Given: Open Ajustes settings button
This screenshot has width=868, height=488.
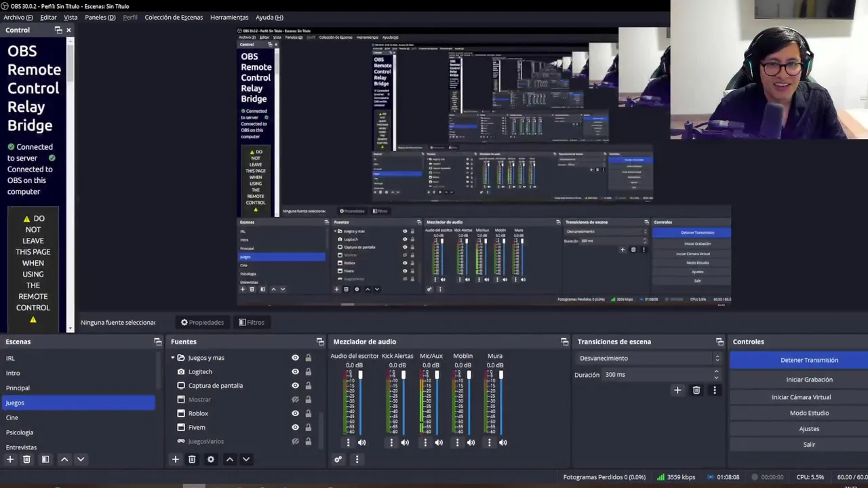Looking at the screenshot, I should pyautogui.click(x=799, y=429).
